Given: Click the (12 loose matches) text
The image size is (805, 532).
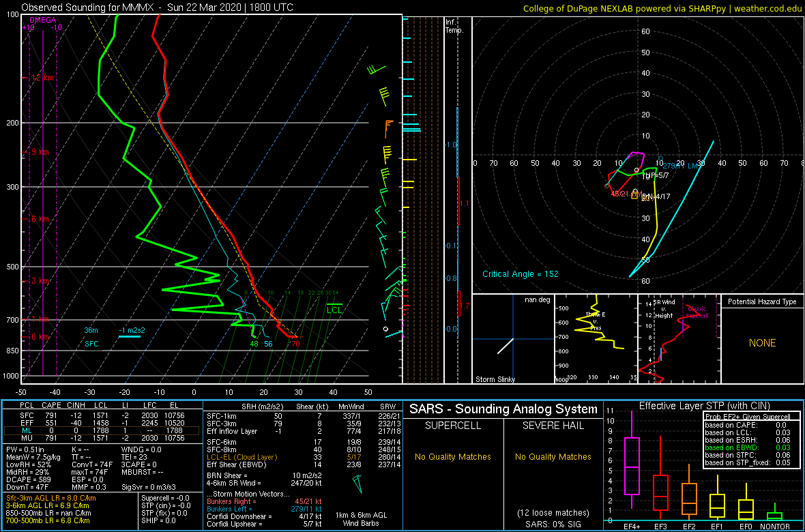Looking at the screenshot, I should click(553, 512).
